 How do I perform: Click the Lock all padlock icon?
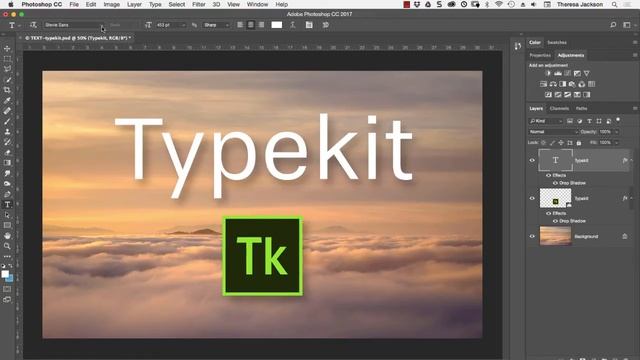[579, 143]
